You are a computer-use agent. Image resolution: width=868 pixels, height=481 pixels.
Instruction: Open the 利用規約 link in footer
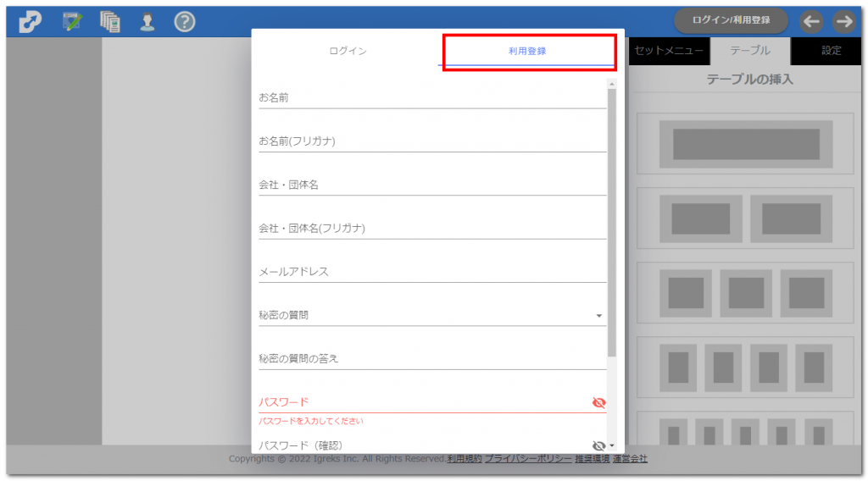[465, 458]
